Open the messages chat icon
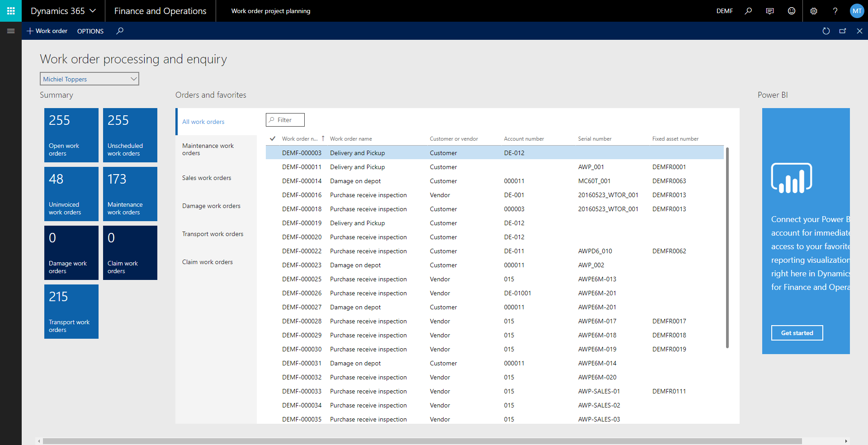The image size is (868, 445). click(x=770, y=11)
